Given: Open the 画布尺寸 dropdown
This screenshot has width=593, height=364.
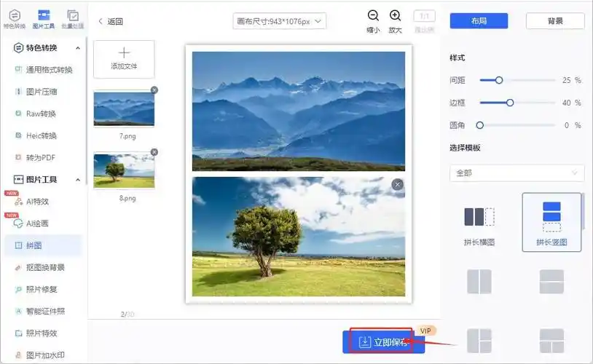Looking at the screenshot, I should click(x=280, y=21).
